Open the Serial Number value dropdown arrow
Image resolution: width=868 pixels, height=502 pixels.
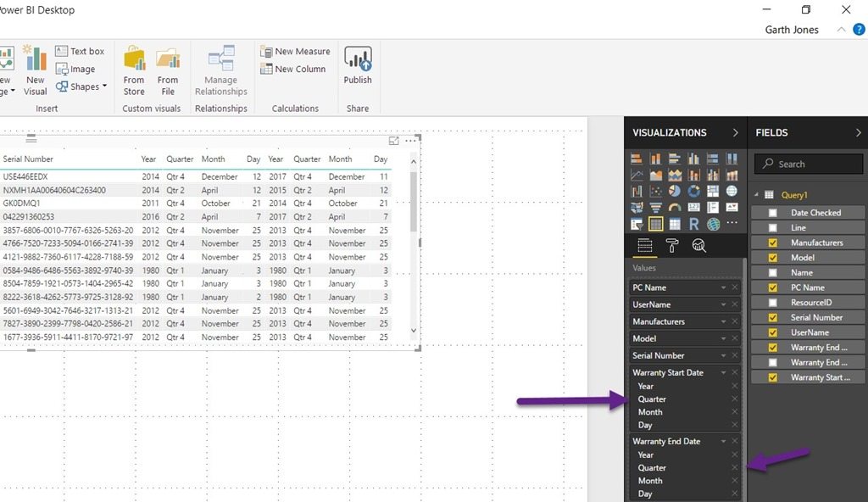(x=723, y=355)
